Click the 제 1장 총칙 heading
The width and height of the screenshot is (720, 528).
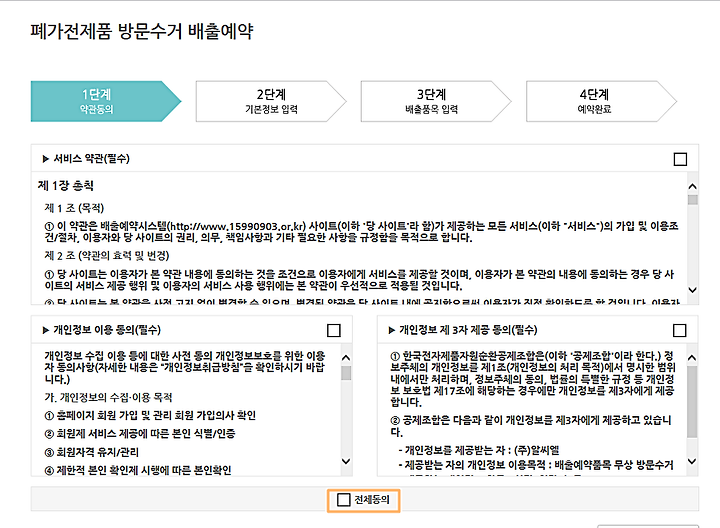tap(66, 186)
